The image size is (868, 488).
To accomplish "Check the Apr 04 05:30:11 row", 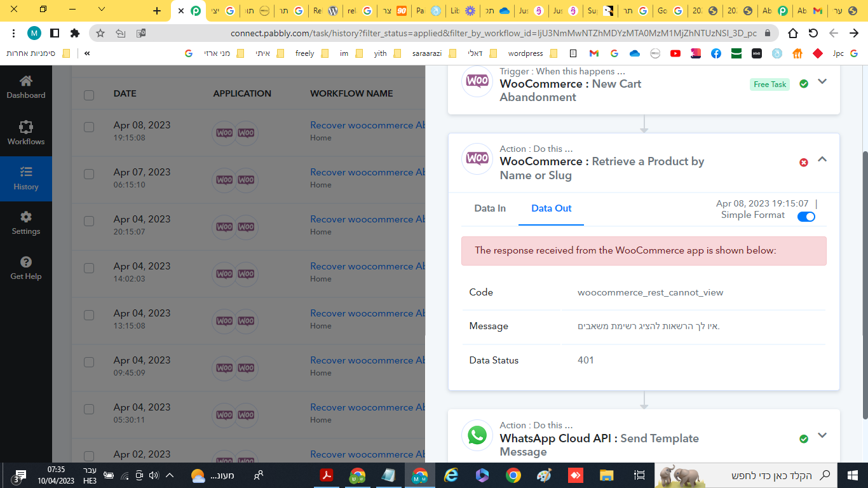I will click(89, 409).
